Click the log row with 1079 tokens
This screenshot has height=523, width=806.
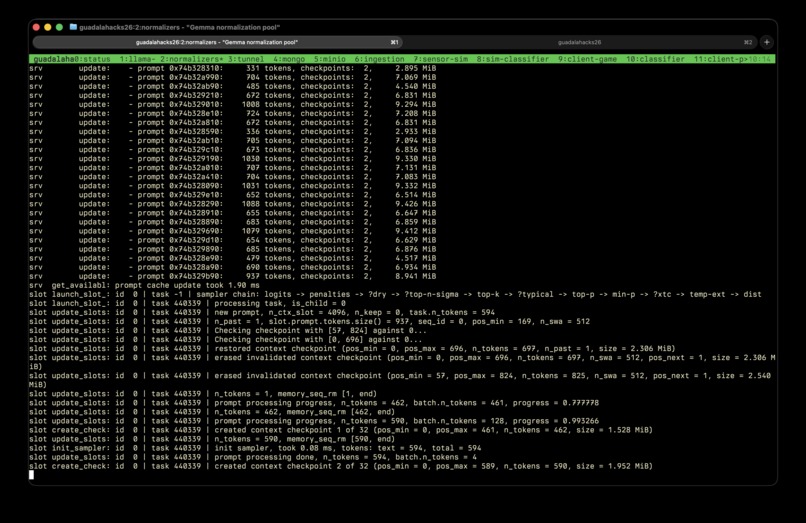(232, 231)
